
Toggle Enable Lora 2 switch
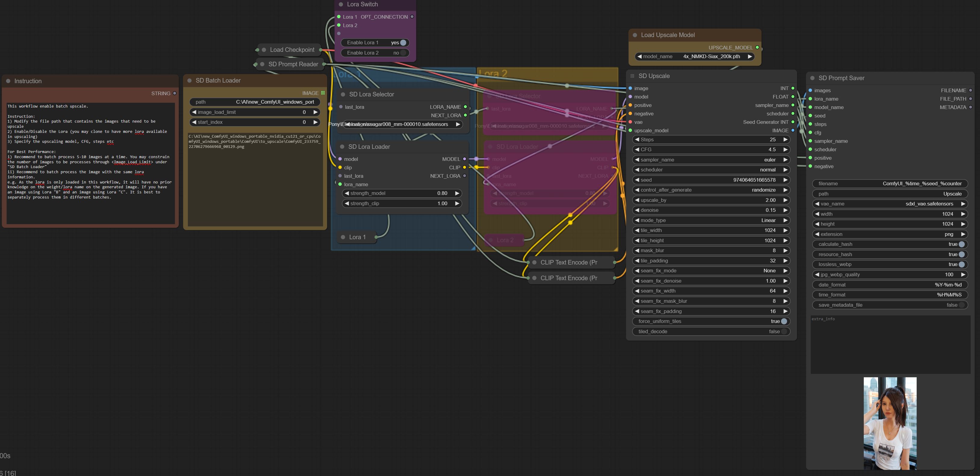click(403, 53)
